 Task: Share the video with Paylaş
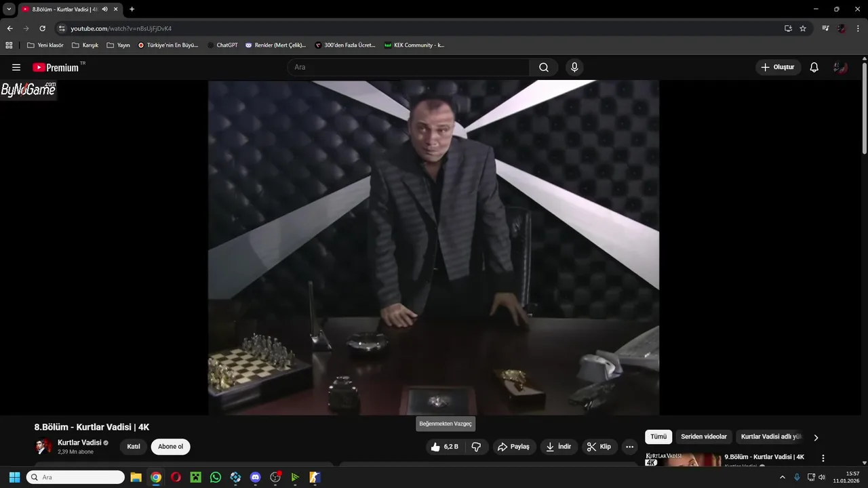click(x=513, y=447)
